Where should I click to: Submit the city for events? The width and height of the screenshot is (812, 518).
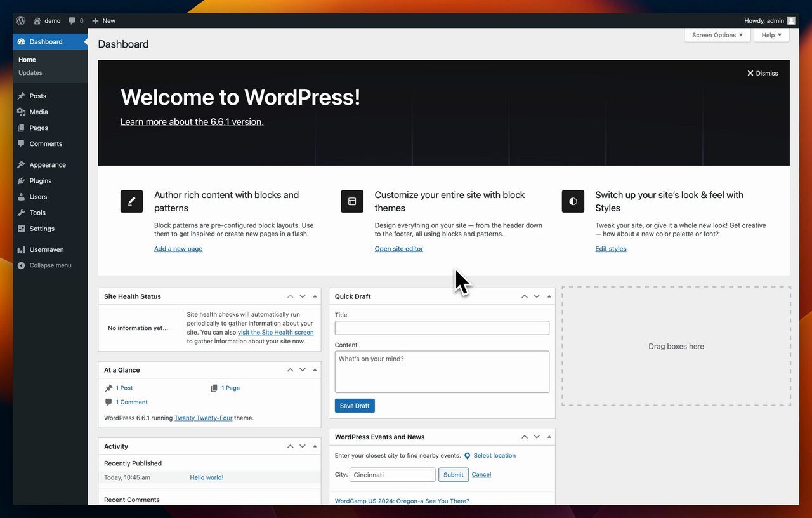pyautogui.click(x=454, y=474)
